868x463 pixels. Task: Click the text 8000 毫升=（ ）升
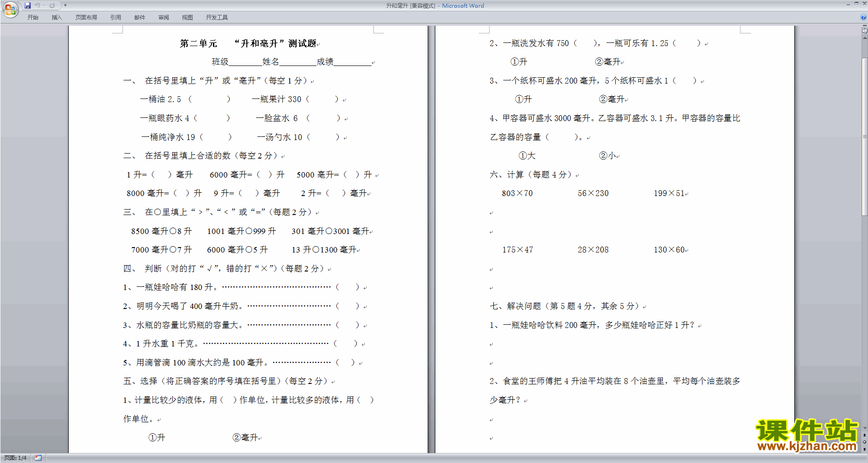[x=164, y=193]
